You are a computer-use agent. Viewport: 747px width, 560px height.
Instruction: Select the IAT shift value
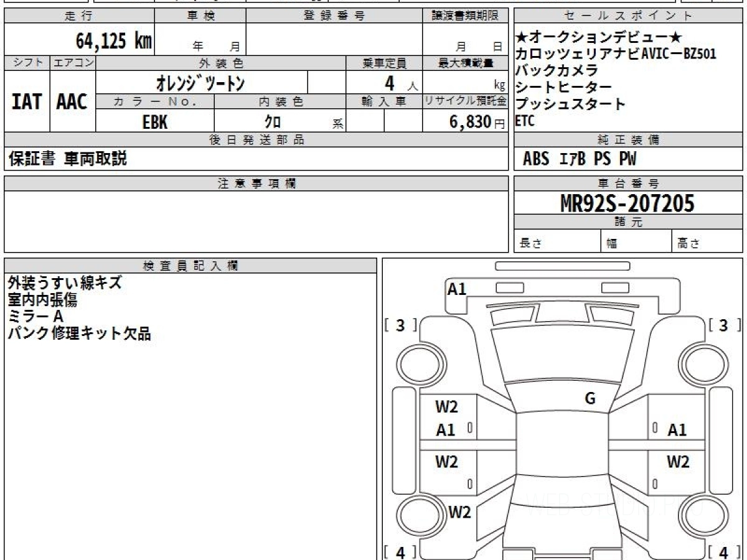click(27, 102)
